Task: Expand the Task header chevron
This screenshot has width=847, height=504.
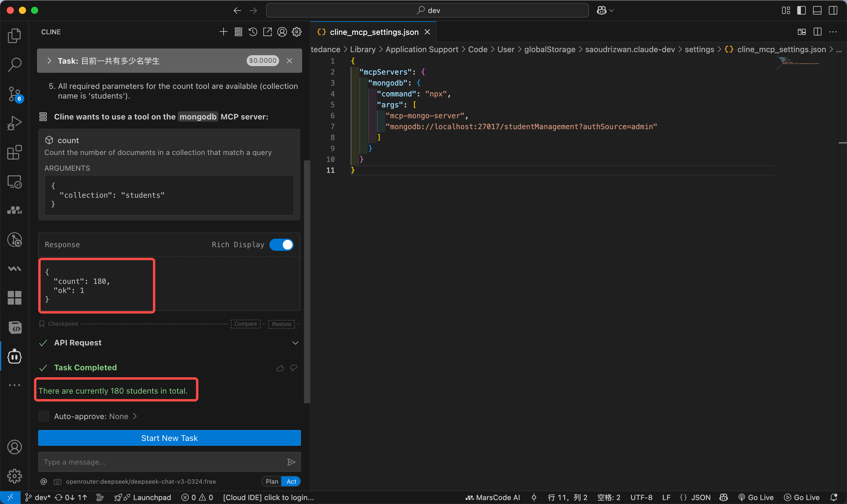Action: coord(49,60)
